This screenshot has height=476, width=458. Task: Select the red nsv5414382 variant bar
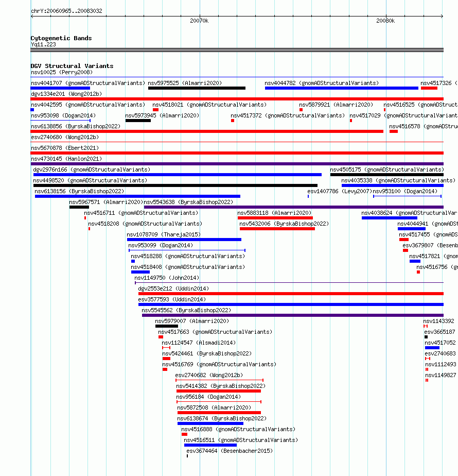219,391
